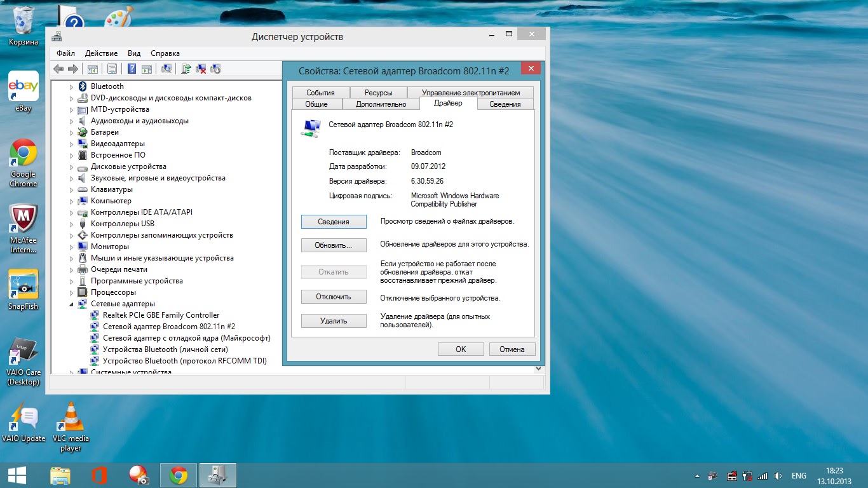Switch to the Сведения tab

(x=505, y=104)
